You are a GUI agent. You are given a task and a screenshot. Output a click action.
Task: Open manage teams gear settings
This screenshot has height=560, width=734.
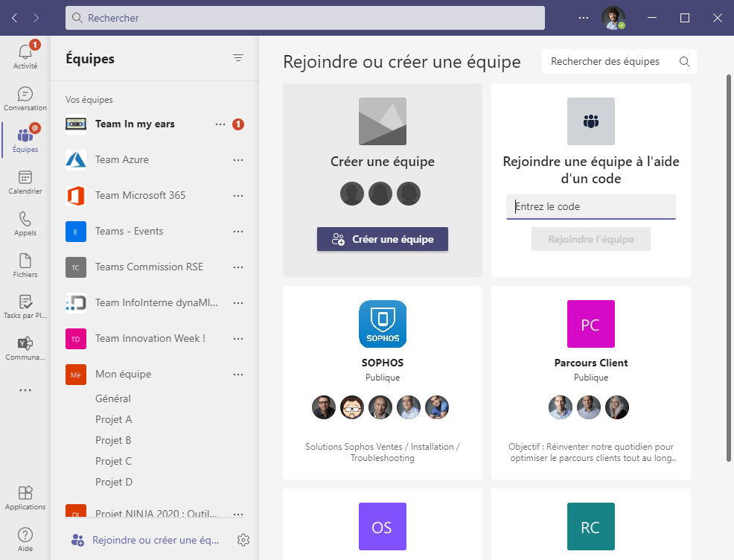point(243,540)
